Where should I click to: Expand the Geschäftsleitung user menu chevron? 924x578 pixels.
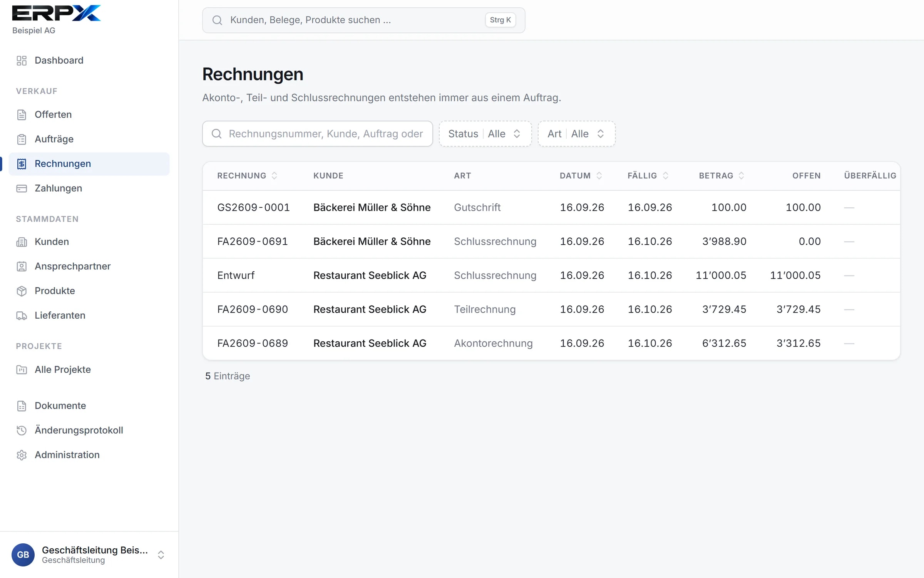(161, 555)
